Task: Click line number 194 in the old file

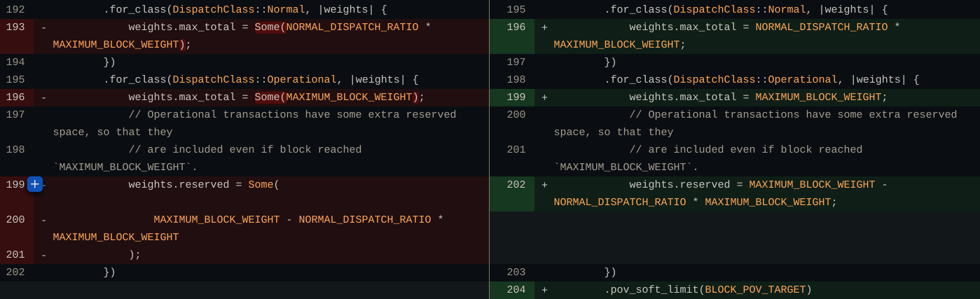Action: coord(15,62)
